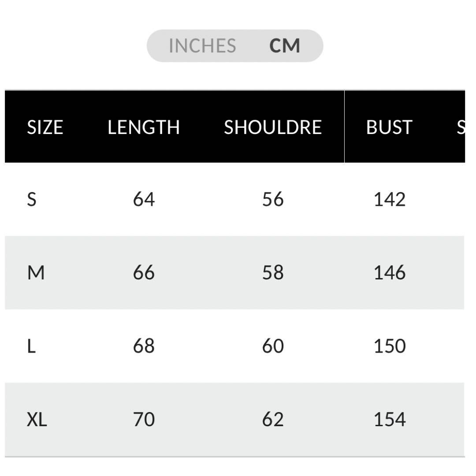Image resolution: width=476 pixels, height=476 pixels.
Task: Click bust value 150 in L row
Action: tap(389, 346)
